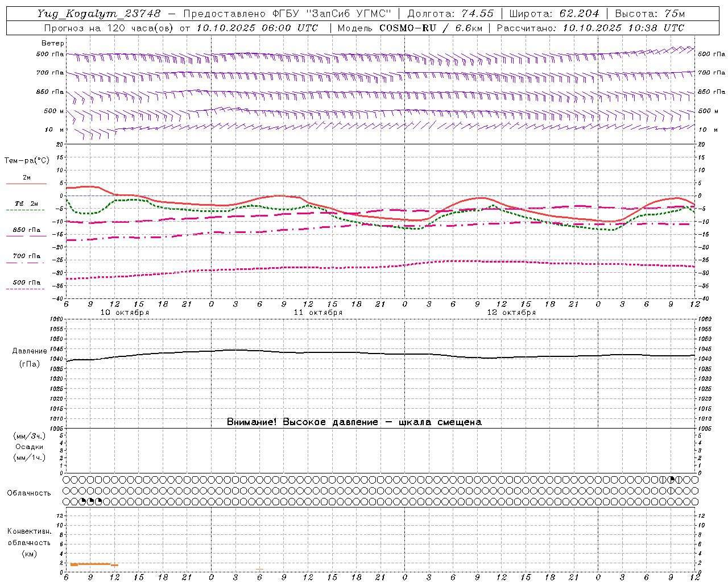Viewport: 728px width, 582px height.
Task: Click the 700 гПа temperature legend label
Action: 27,256
